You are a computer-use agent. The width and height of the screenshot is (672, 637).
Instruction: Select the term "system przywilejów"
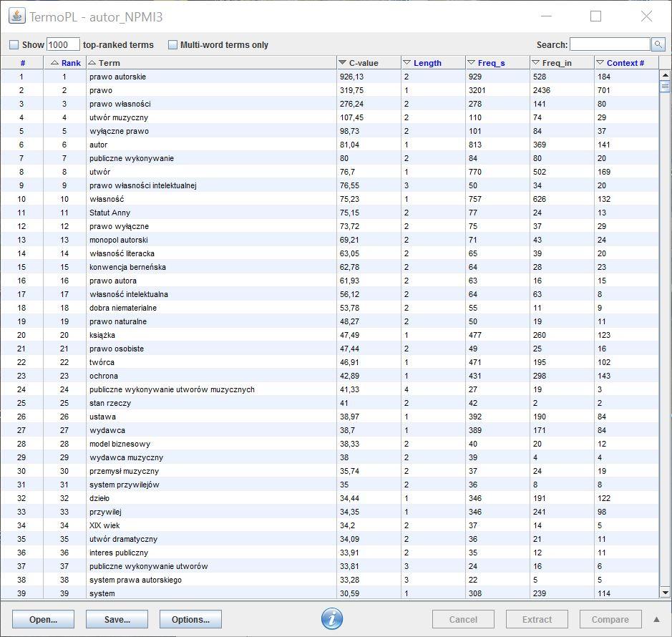coord(125,485)
